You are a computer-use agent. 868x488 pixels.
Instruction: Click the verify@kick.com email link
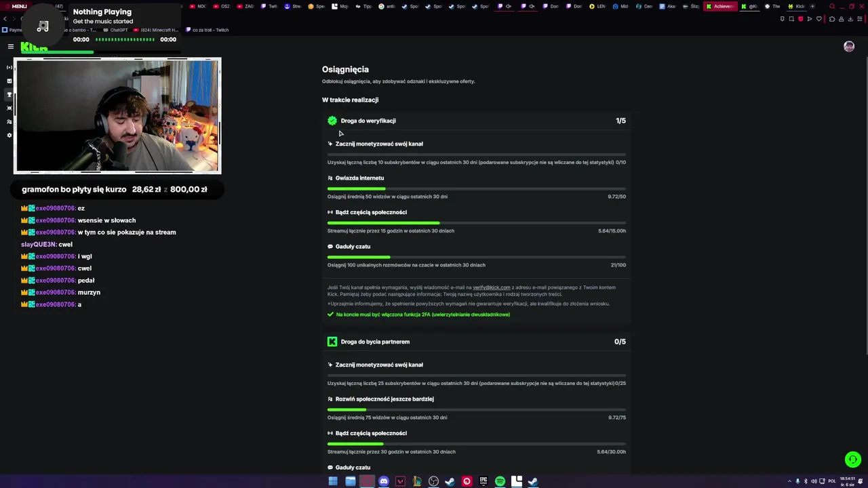pyautogui.click(x=491, y=287)
